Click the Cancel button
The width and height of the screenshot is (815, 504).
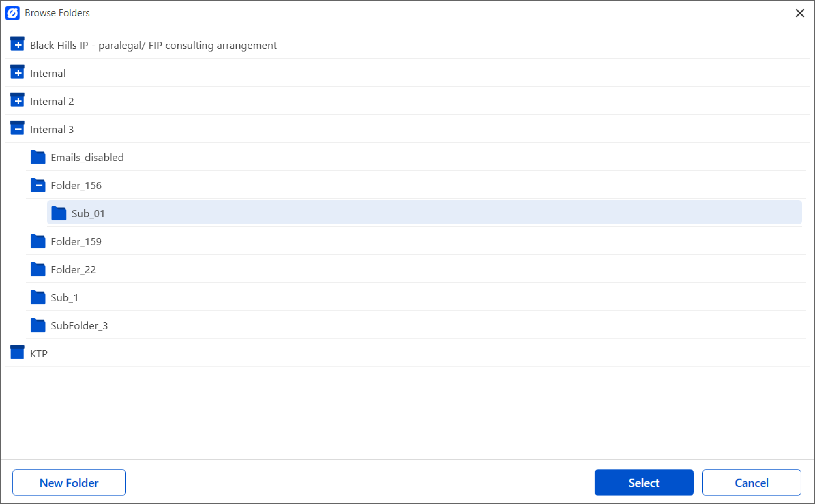click(x=751, y=482)
